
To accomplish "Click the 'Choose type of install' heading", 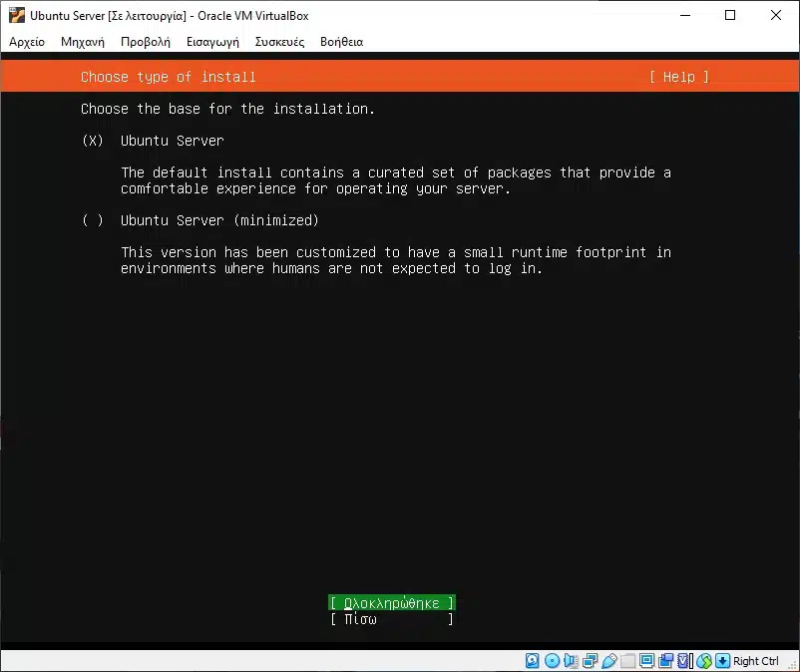I will (169, 77).
